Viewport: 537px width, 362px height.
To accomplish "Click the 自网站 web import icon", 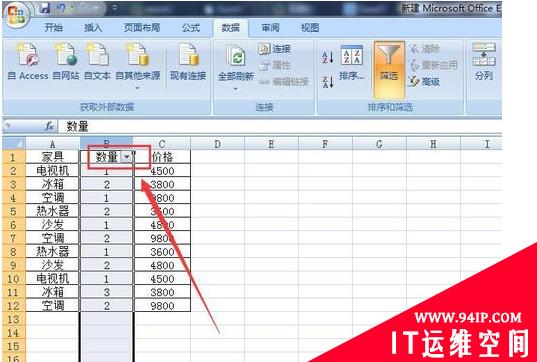I will 66,55.
